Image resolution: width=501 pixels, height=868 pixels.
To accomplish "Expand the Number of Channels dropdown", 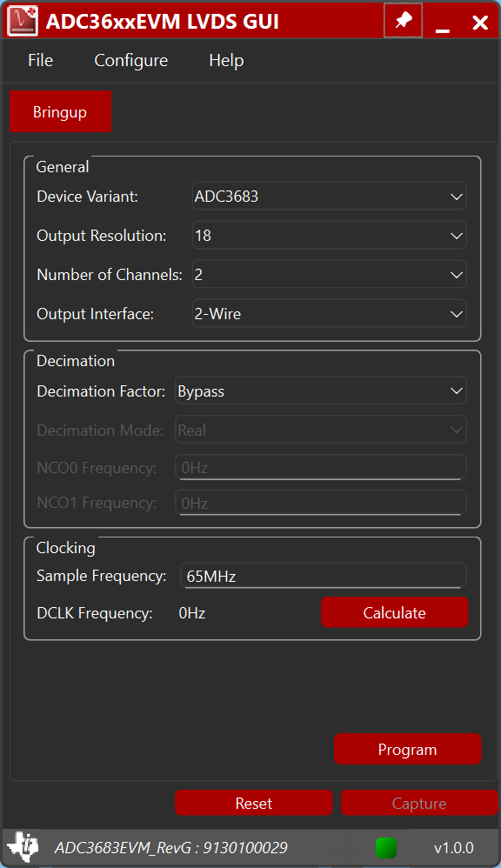I will coord(329,274).
